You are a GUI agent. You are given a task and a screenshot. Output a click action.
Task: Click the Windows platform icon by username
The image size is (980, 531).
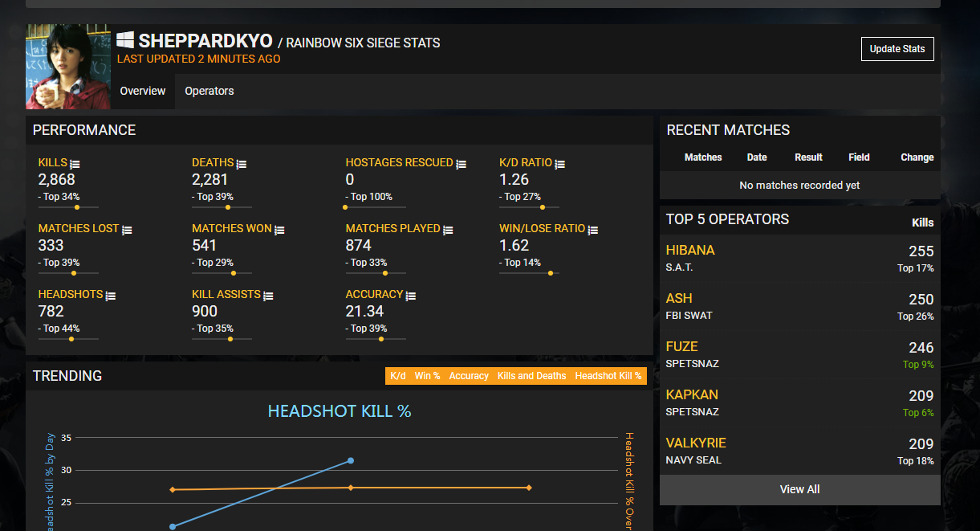click(125, 40)
